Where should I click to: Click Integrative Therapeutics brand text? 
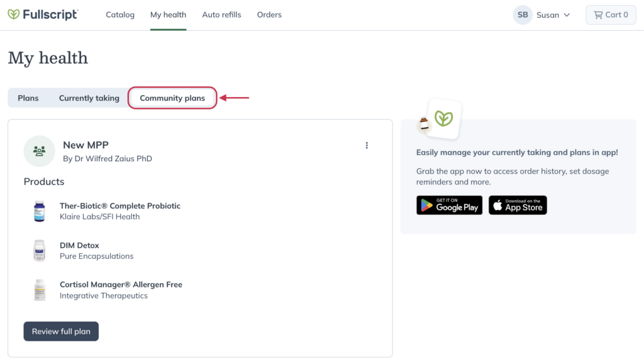(x=104, y=296)
